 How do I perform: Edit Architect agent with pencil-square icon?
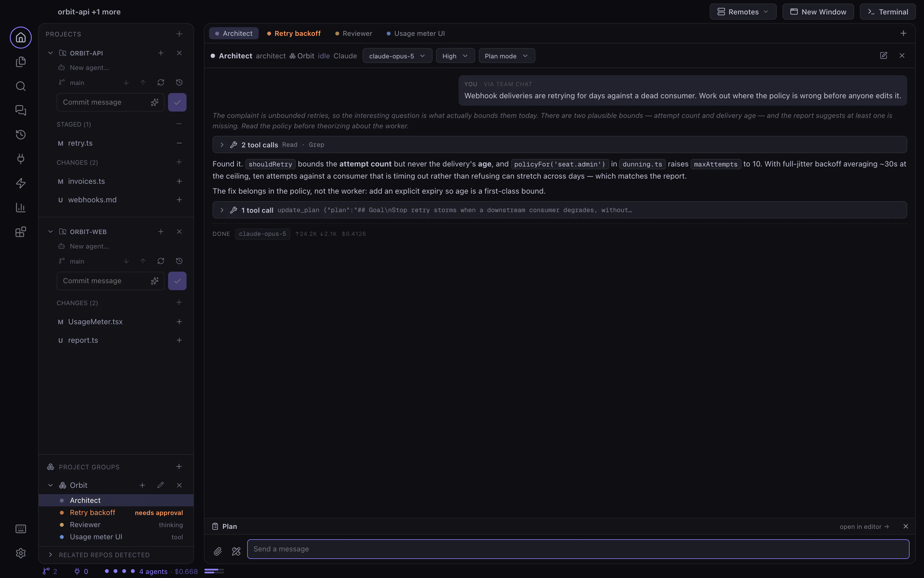884,55
